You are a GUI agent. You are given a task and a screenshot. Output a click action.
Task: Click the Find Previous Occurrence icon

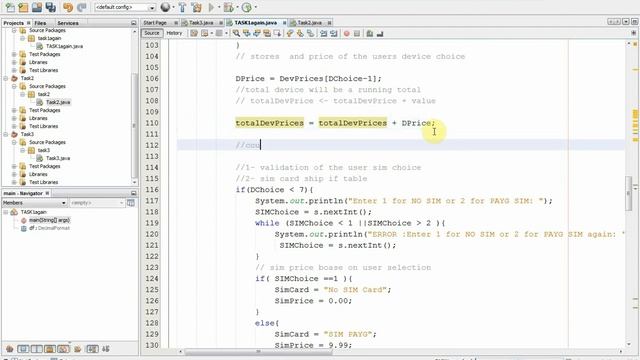tap(247, 33)
